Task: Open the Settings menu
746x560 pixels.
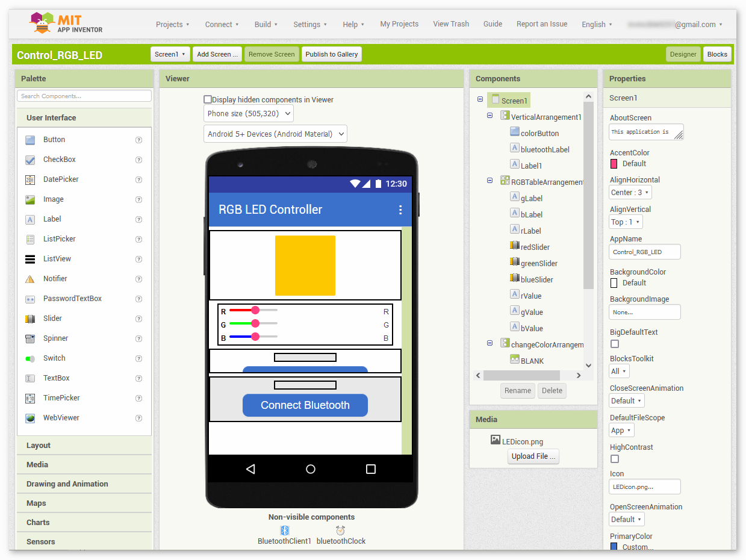Action: tap(310, 25)
